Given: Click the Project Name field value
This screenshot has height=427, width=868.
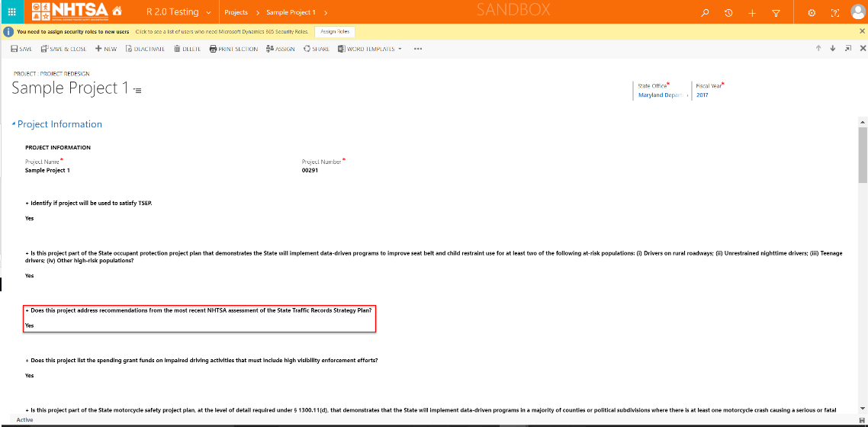Looking at the screenshot, I should pos(47,170).
